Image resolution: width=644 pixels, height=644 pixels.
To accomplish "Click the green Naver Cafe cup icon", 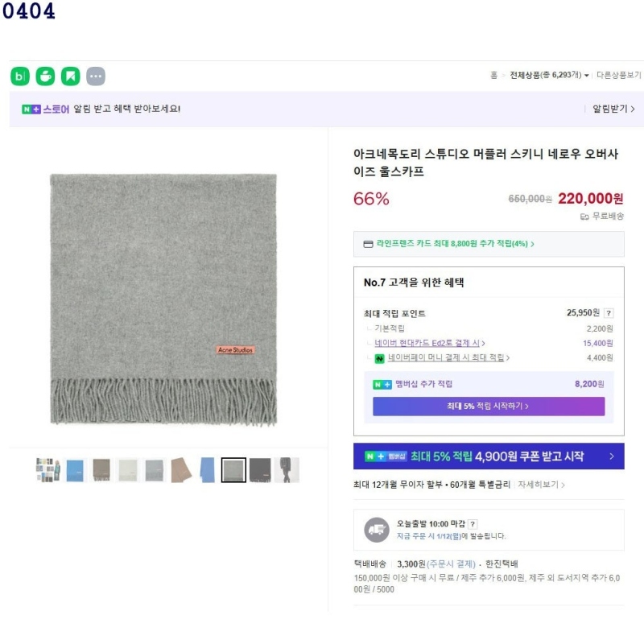I will tap(45, 76).
